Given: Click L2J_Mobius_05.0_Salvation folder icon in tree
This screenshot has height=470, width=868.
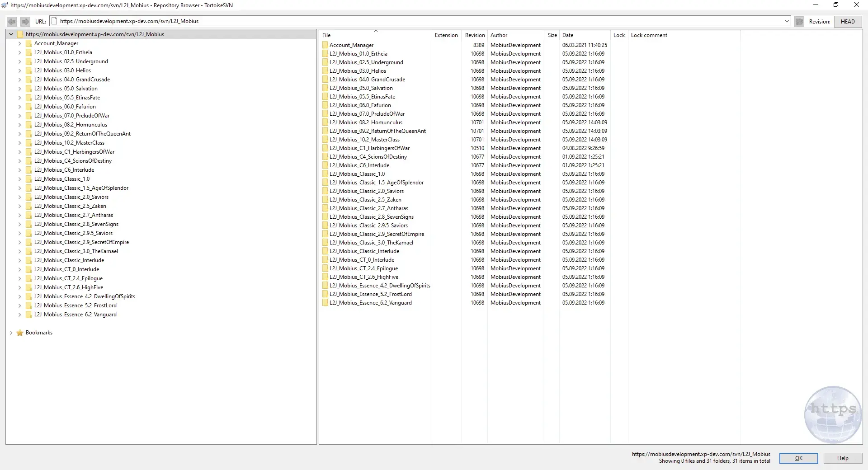Looking at the screenshot, I should 28,89.
